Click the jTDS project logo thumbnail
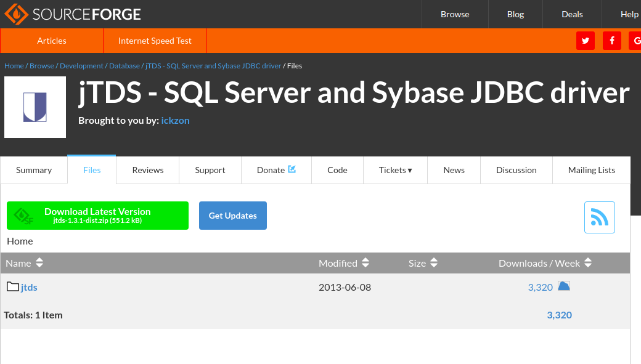641x364 pixels. (x=35, y=107)
